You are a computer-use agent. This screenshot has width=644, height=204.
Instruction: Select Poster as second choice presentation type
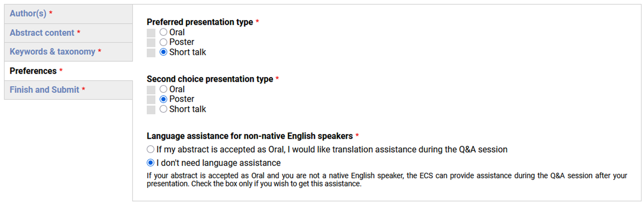[x=163, y=99]
